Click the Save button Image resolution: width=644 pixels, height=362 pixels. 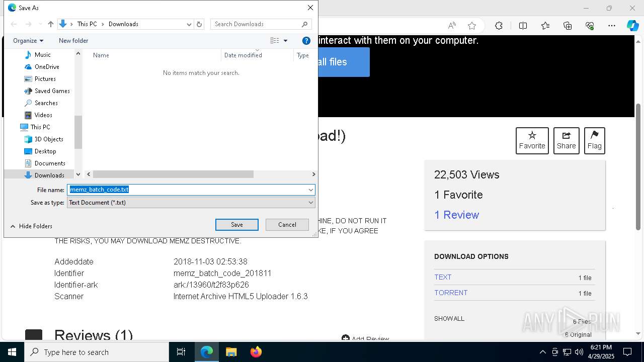tap(237, 225)
